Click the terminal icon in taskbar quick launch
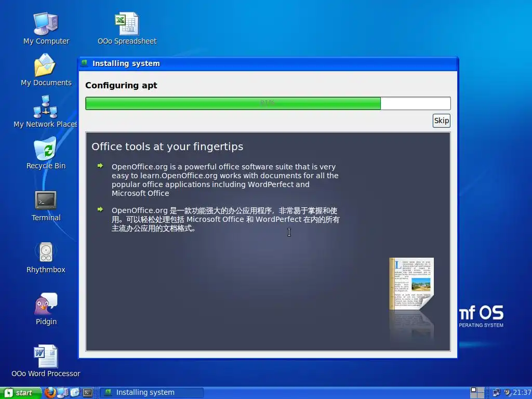532x399 pixels. point(87,393)
